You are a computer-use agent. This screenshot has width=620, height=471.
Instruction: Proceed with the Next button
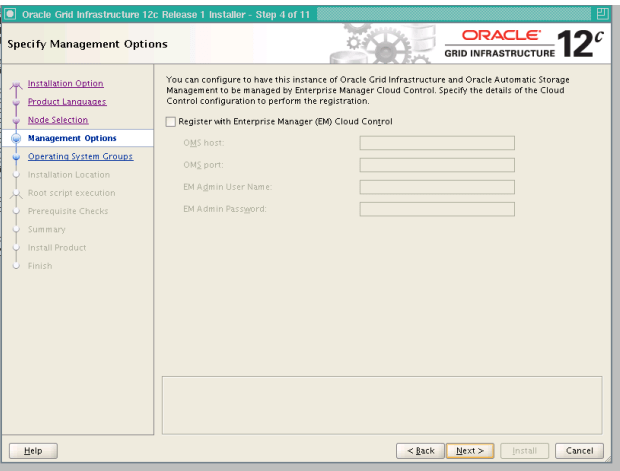point(470,450)
